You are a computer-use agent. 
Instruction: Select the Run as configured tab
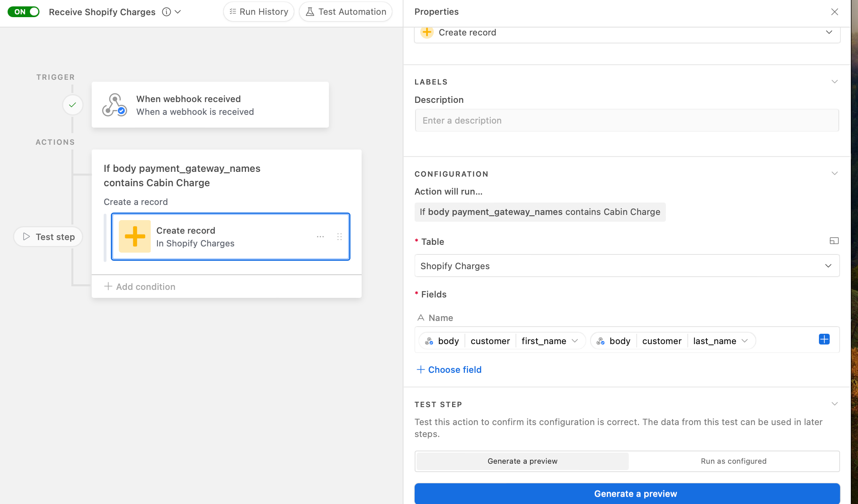(x=734, y=461)
